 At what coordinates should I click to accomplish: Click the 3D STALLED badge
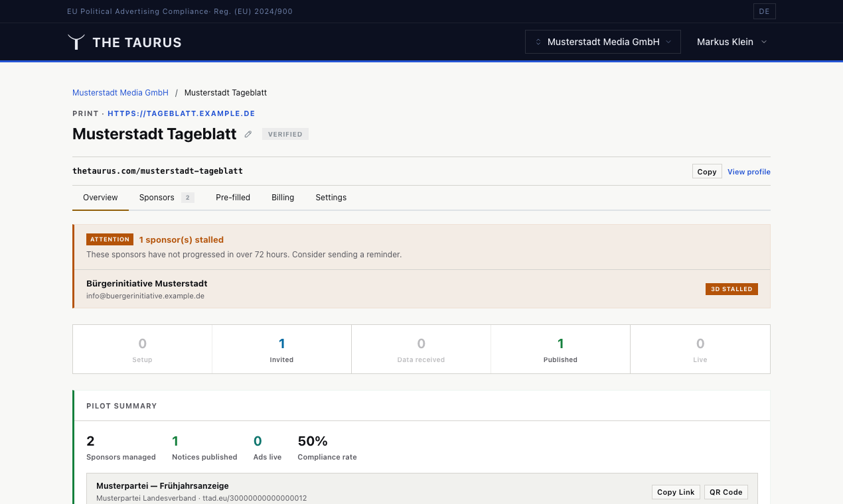[731, 289]
